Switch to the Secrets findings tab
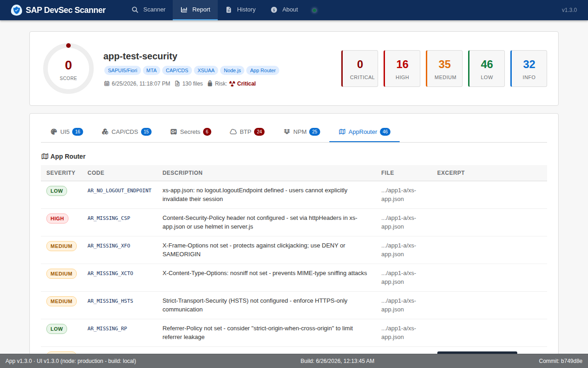Screen dimensions: 588x368 (x=190, y=132)
